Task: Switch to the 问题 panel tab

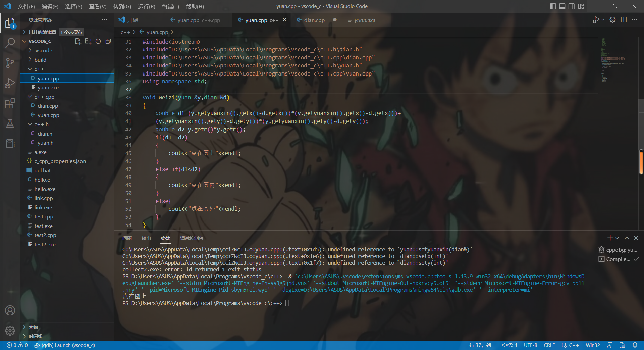Action: pyautogui.click(x=127, y=238)
